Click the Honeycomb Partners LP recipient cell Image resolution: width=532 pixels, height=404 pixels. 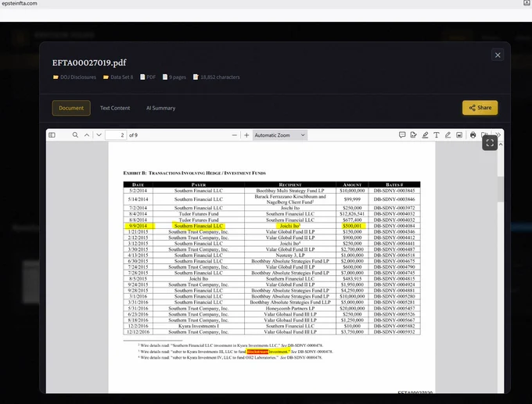(290, 309)
